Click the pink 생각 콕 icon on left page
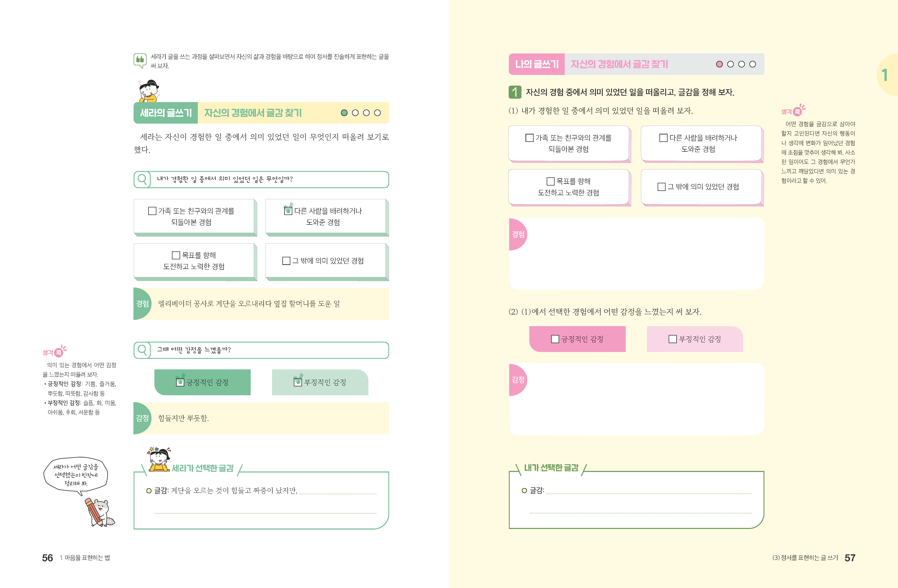The image size is (898, 588). (55, 351)
